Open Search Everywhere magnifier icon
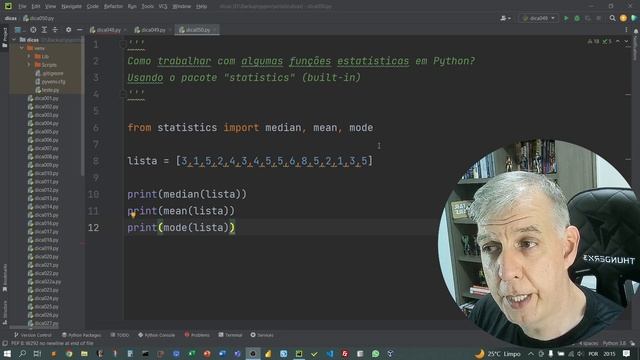 click(612, 18)
